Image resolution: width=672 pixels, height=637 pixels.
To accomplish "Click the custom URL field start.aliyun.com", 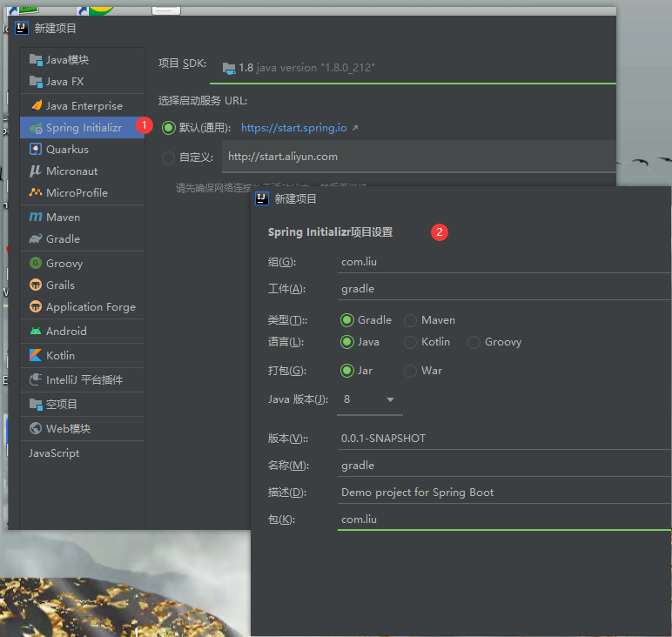I will coord(419,157).
